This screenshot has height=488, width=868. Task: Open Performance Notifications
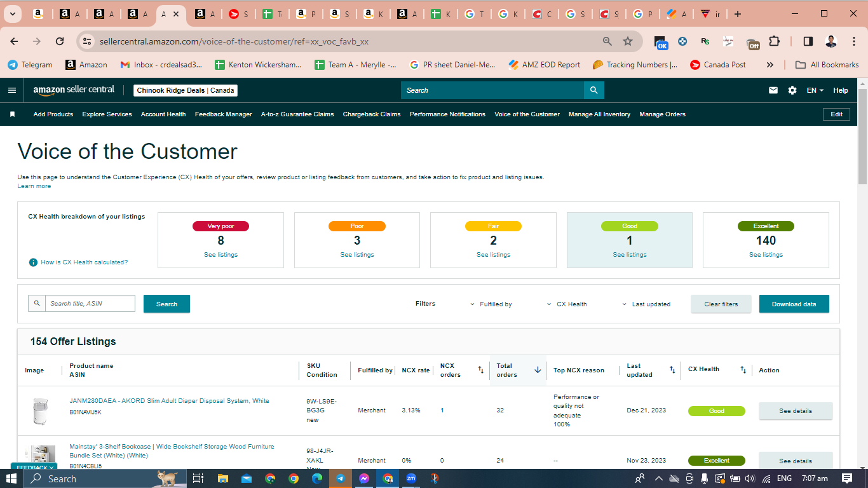point(447,114)
